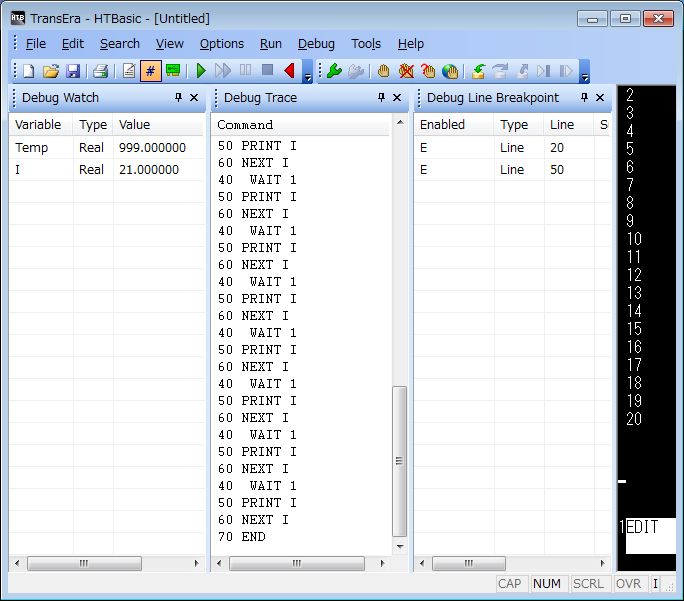
Task: Click the last grayed debug toolbar icon
Action: tap(566, 71)
